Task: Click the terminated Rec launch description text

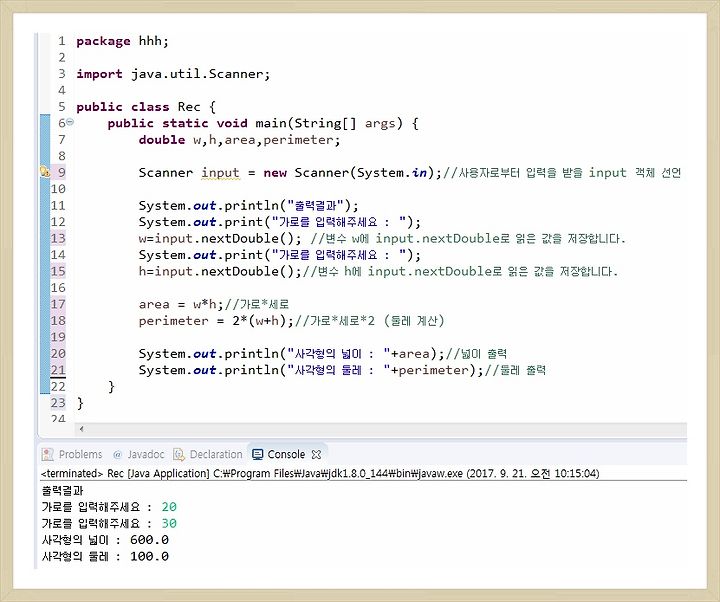Action: (320, 473)
